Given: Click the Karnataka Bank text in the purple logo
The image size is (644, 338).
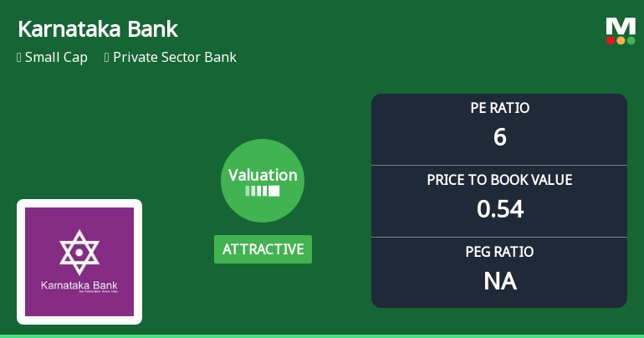Looking at the screenshot, I should [x=79, y=286].
